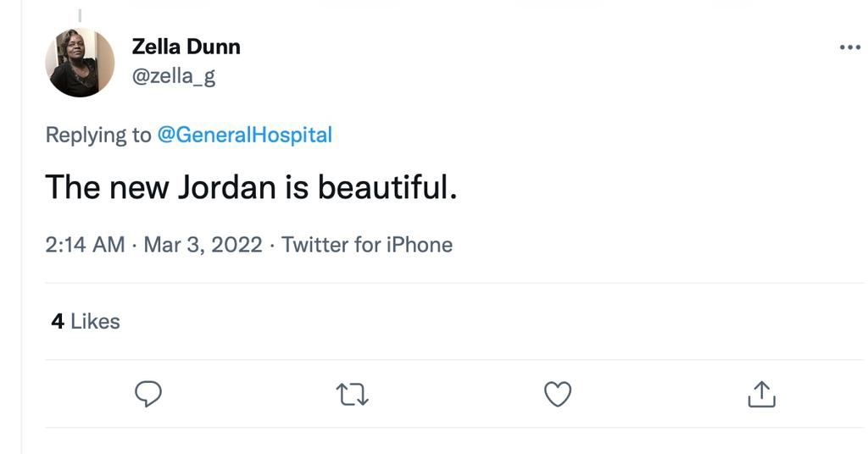Click the @zella_g handle
The height and width of the screenshot is (454, 868).
173,76
